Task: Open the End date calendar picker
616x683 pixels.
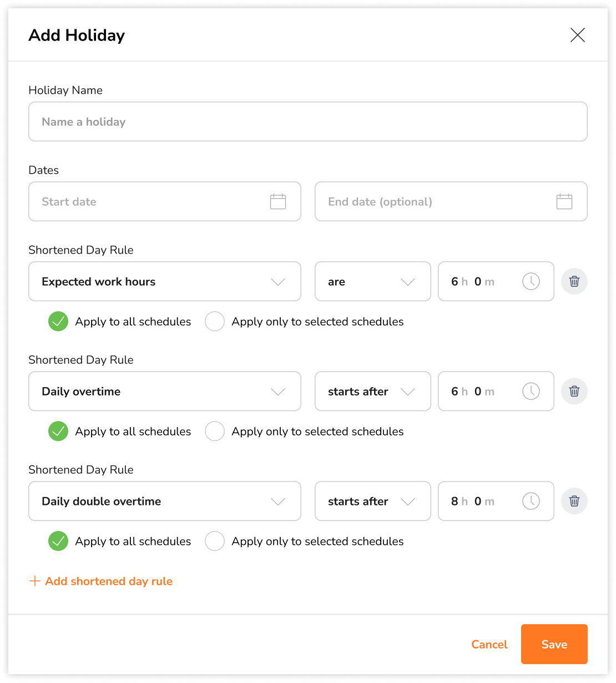Action: (564, 201)
